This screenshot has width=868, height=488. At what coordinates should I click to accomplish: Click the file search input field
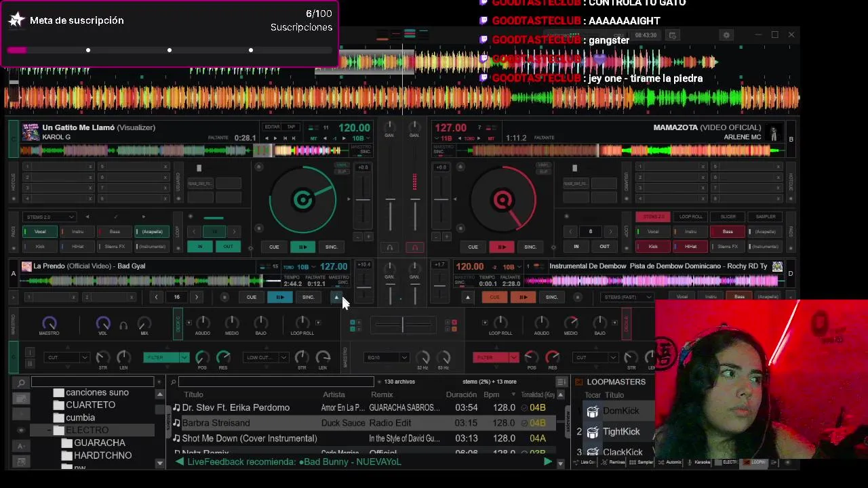pos(275,382)
